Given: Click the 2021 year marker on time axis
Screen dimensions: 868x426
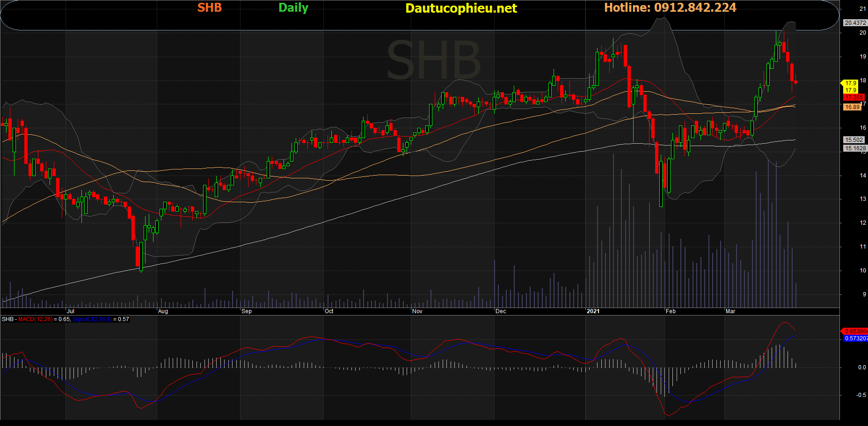Looking at the screenshot, I should click(x=593, y=311).
